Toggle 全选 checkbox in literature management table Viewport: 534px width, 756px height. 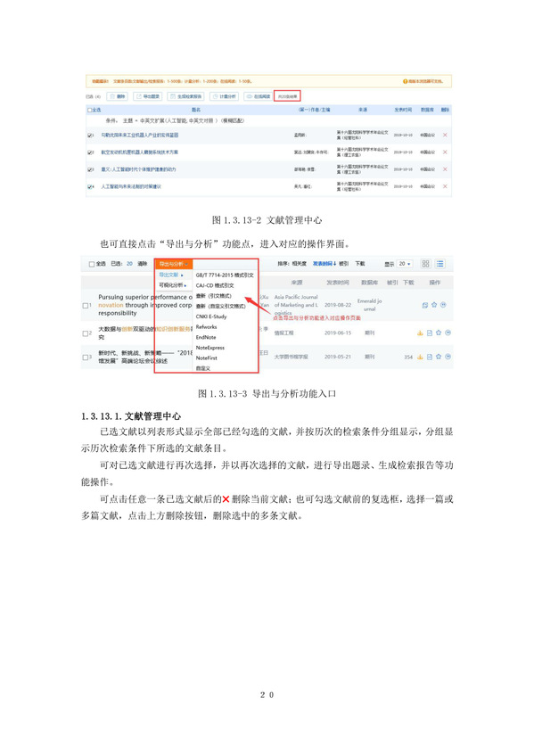point(90,110)
